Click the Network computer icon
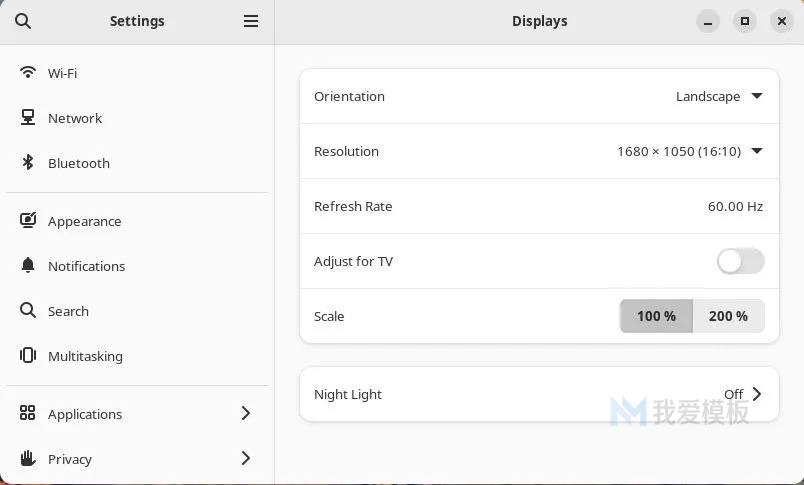The height and width of the screenshot is (485, 804). click(x=28, y=117)
